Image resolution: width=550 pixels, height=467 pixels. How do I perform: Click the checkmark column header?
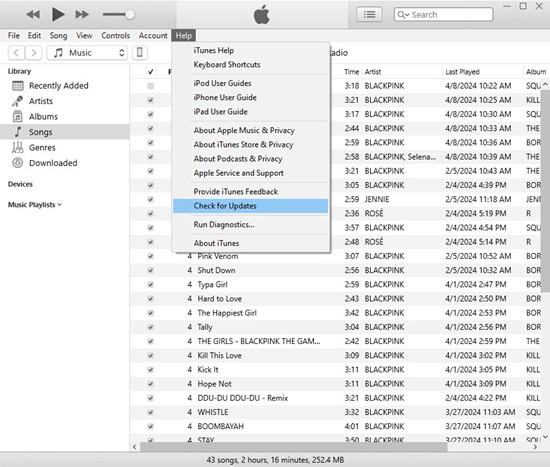coord(150,72)
